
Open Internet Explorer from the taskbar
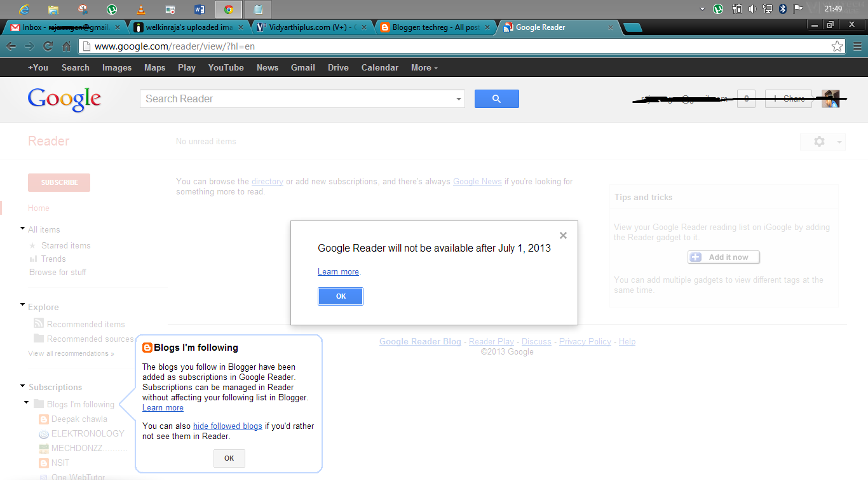tap(24, 9)
